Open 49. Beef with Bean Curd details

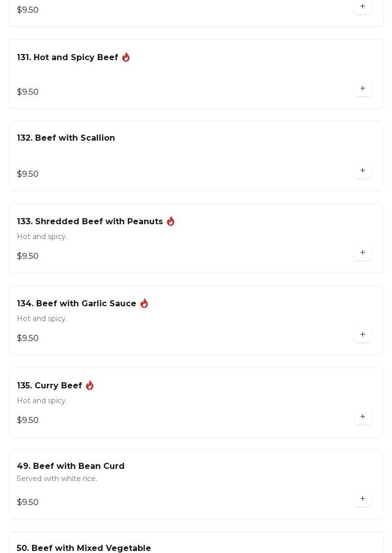tap(71, 466)
